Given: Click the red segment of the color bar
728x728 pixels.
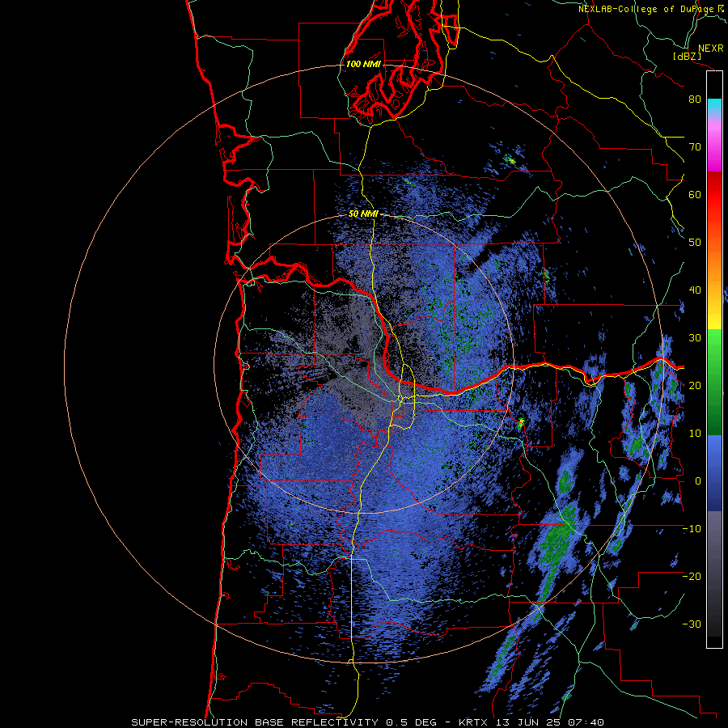Looking at the screenshot, I should tap(714, 195).
